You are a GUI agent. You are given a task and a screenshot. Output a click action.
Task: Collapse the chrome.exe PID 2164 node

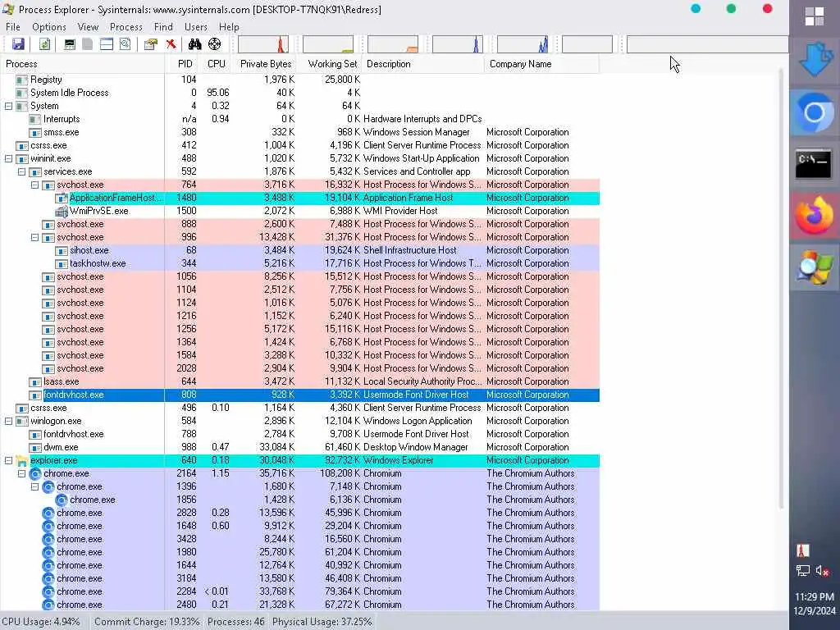click(21, 474)
